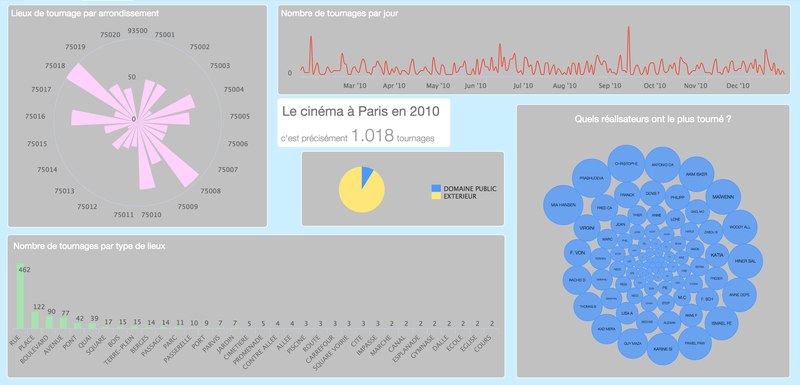Click the MIA HANSEN director bubble
The image size is (800, 385).
[x=563, y=204]
